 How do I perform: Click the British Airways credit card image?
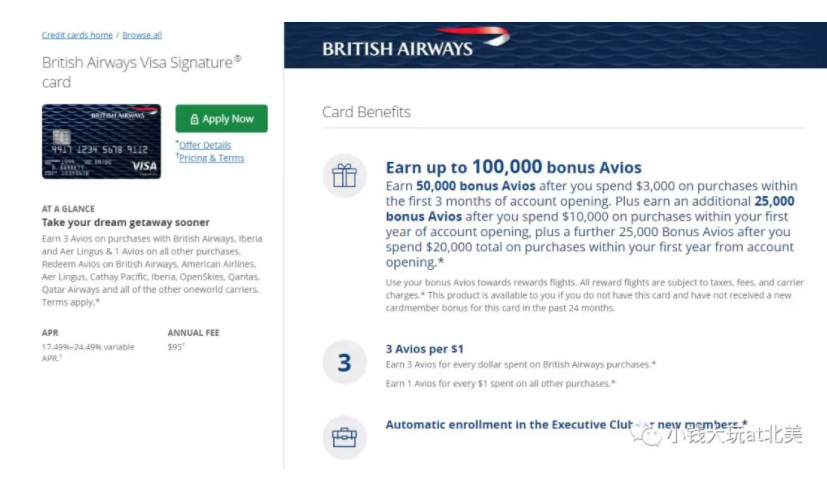pyautogui.click(x=101, y=141)
